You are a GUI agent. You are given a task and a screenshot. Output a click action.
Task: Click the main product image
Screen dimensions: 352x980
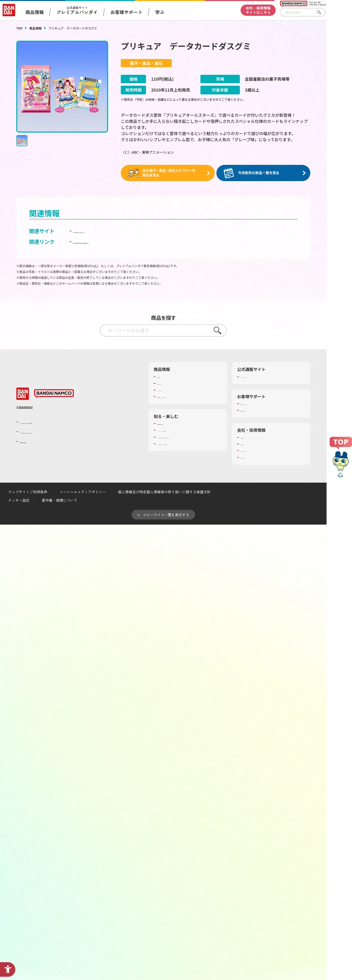(x=62, y=87)
